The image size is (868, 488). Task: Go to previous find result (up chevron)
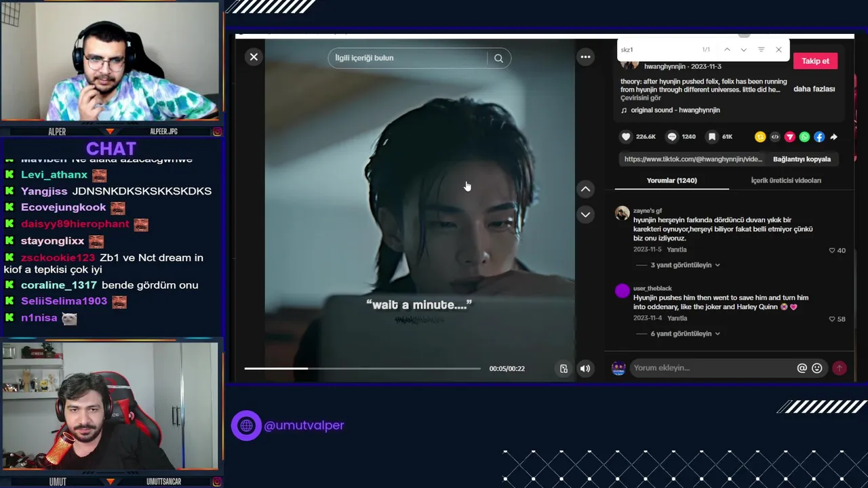coord(727,49)
